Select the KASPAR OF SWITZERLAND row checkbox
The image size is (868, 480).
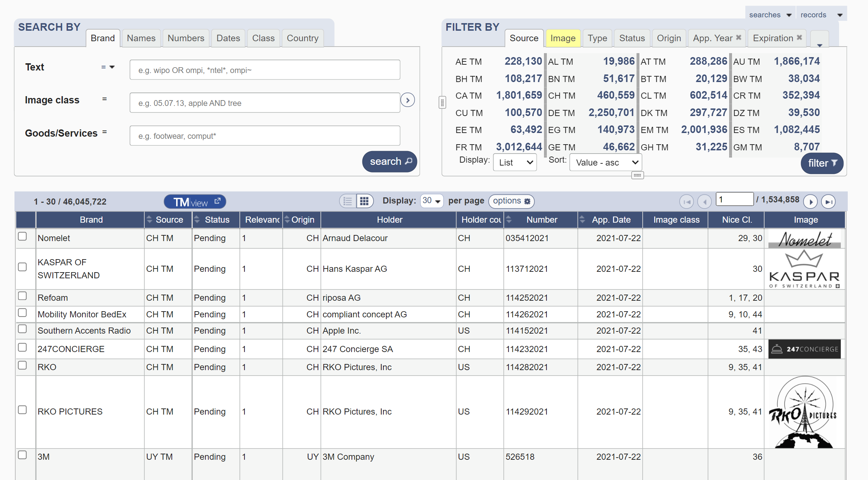coord(22,267)
